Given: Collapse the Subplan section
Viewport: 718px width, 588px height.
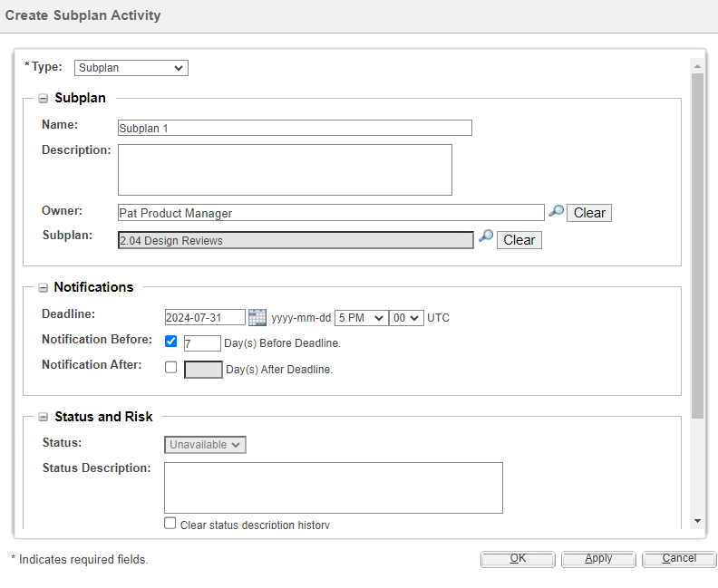Looking at the screenshot, I should point(43,99).
